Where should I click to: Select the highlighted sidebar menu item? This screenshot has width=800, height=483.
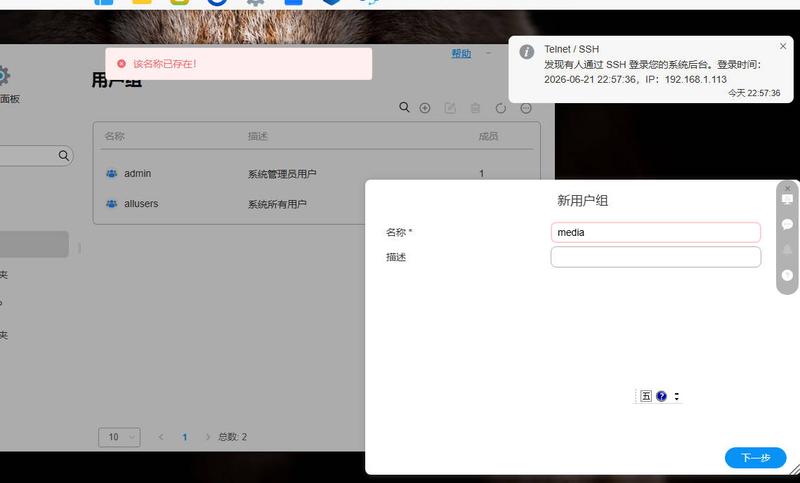[x=34, y=244]
